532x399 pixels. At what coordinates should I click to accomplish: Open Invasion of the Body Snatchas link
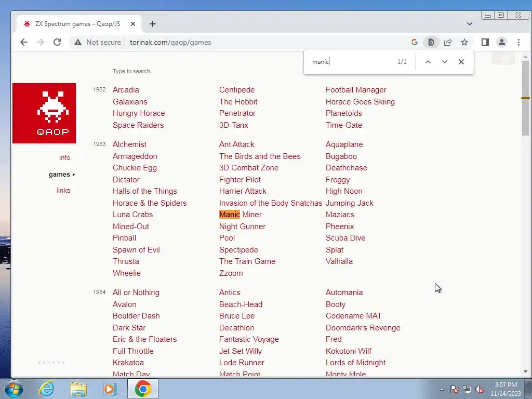[270, 203]
